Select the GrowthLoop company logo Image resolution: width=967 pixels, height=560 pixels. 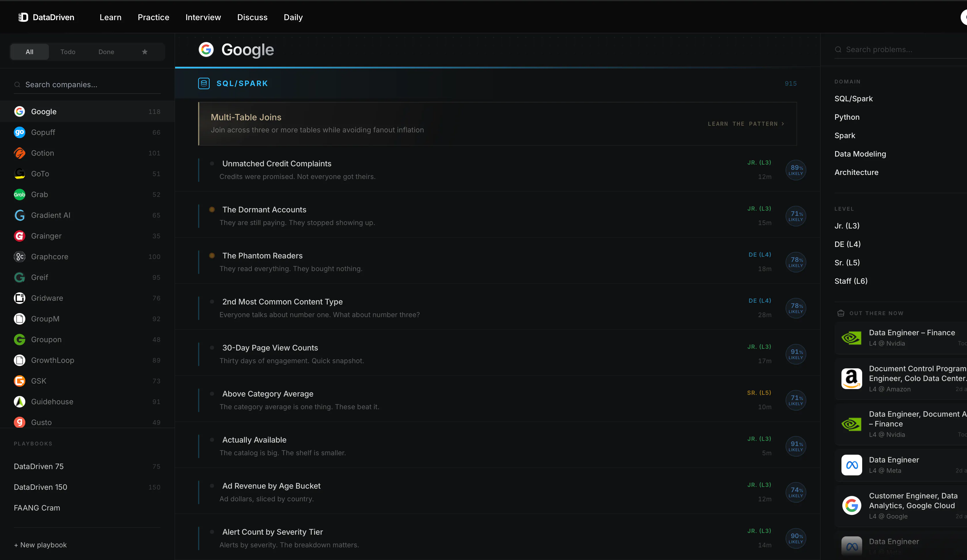click(20, 360)
